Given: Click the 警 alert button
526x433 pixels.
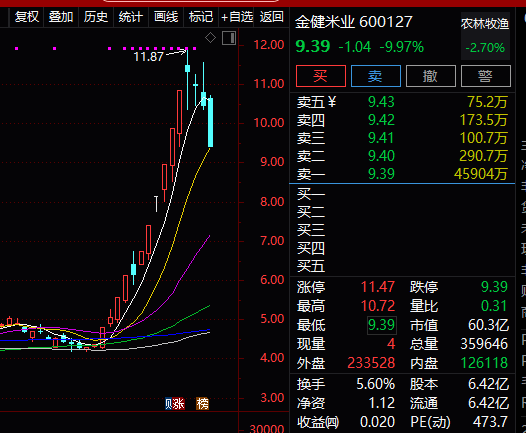Looking at the screenshot, I should (486, 76).
